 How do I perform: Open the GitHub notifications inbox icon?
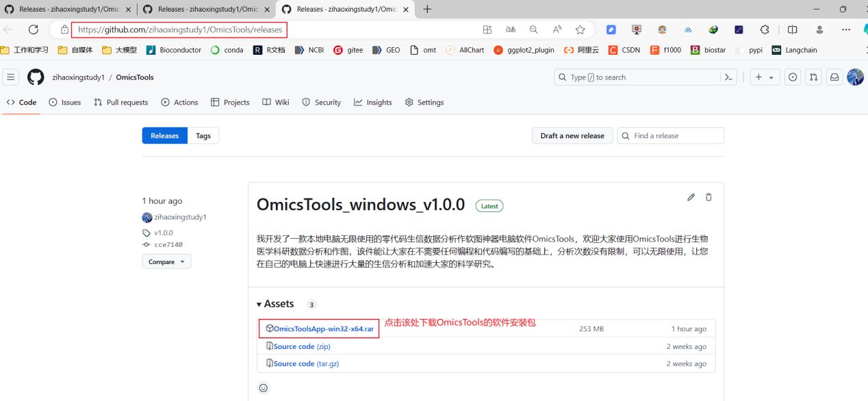point(834,77)
